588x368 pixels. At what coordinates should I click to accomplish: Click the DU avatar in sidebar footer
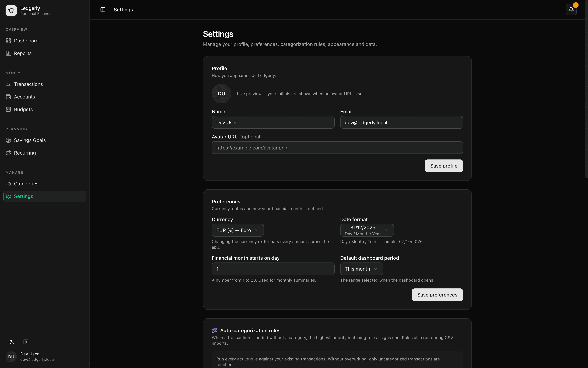coord(11,357)
